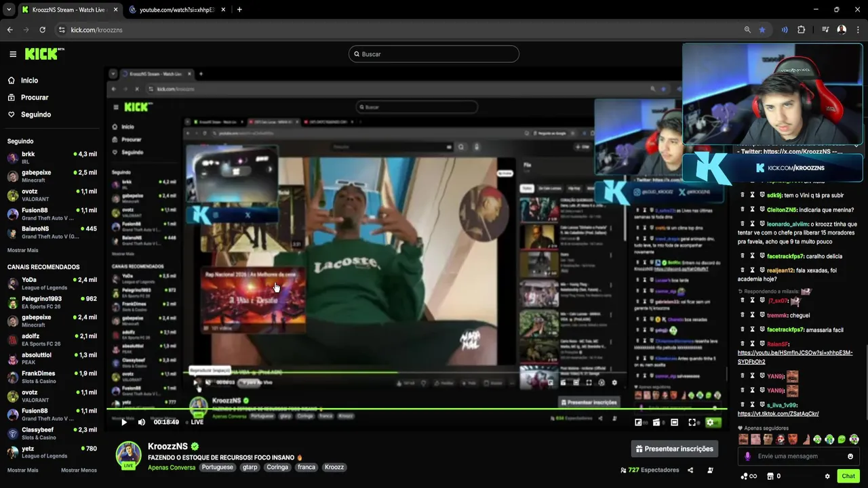Open recommended channel absoluttlol

(52, 359)
